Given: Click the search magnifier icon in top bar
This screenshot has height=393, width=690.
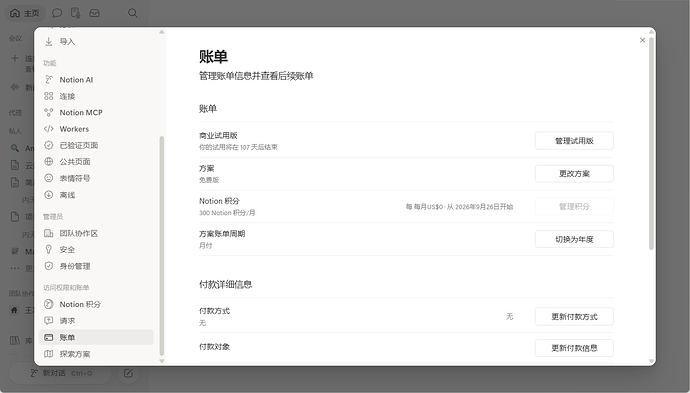Looking at the screenshot, I should (132, 13).
